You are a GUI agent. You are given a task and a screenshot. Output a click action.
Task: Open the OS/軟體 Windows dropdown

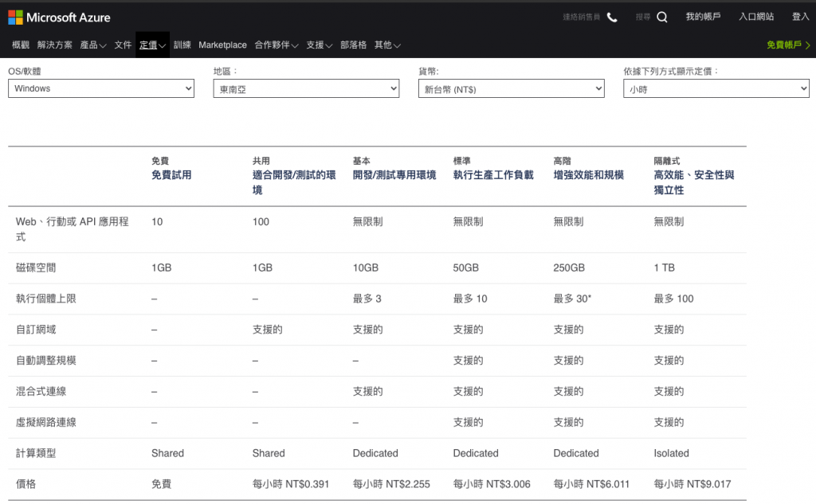pyautogui.click(x=101, y=88)
